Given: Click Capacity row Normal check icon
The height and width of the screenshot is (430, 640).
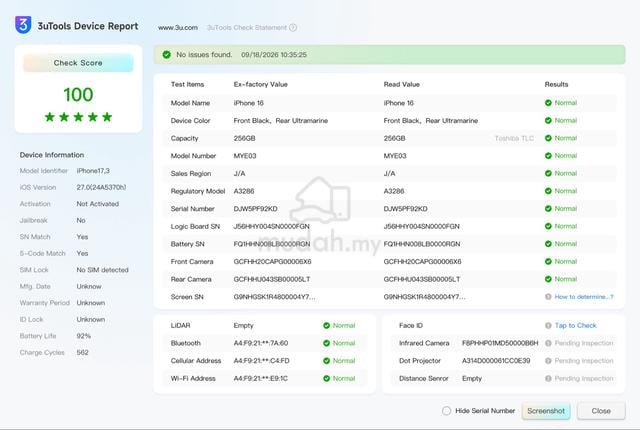Looking at the screenshot, I should tap(548, 138).
